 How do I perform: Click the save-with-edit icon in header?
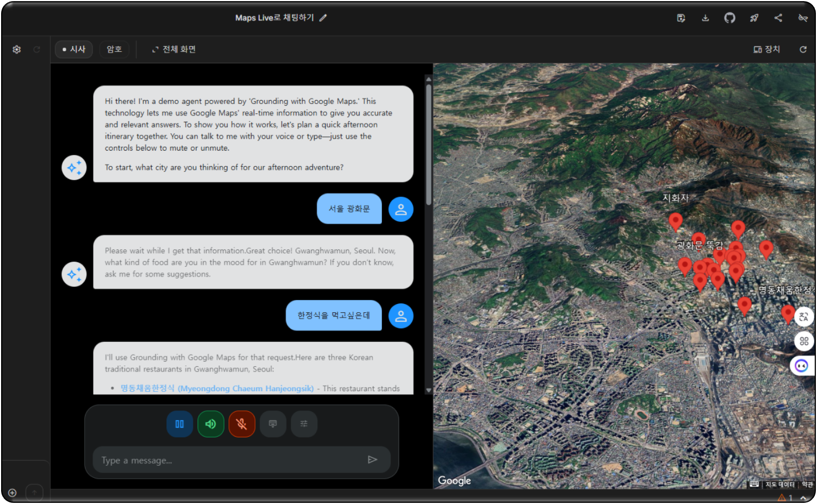(681, 18)
